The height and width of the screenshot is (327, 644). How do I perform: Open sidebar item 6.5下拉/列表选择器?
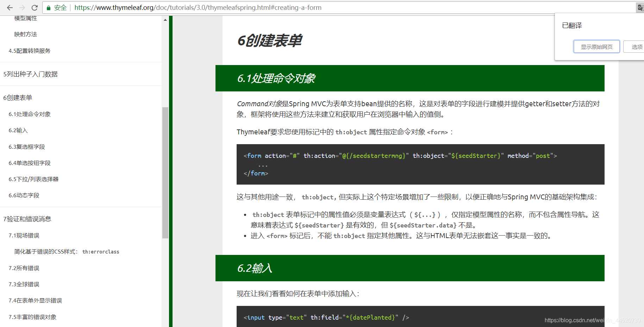[33, 179]
